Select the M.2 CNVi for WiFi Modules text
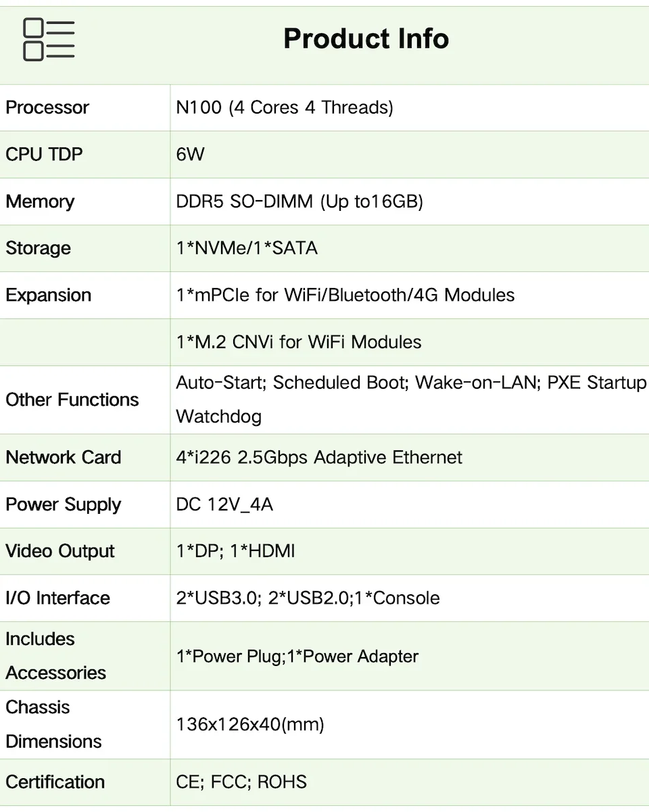 click(299, 342)
